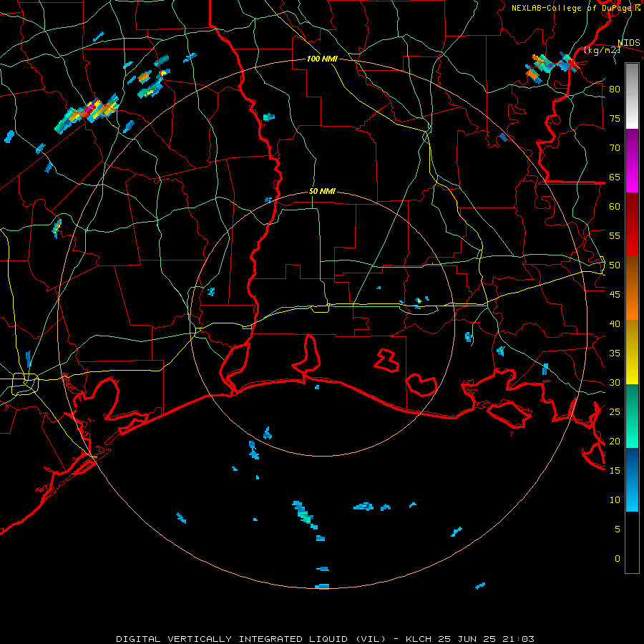Click the NIDS label above the legend
644x644 pixels.
pyautogui.click(x=628, y=43)
